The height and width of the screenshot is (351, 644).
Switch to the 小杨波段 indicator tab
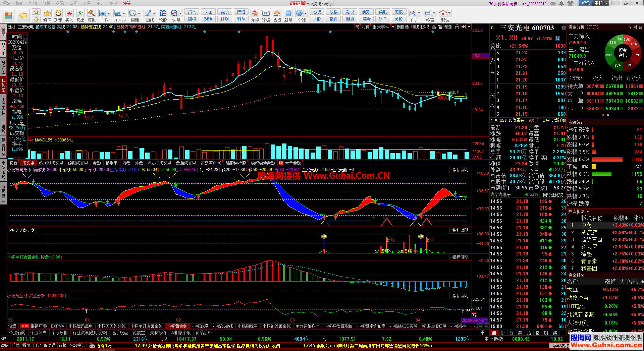[x=200, y=326]
